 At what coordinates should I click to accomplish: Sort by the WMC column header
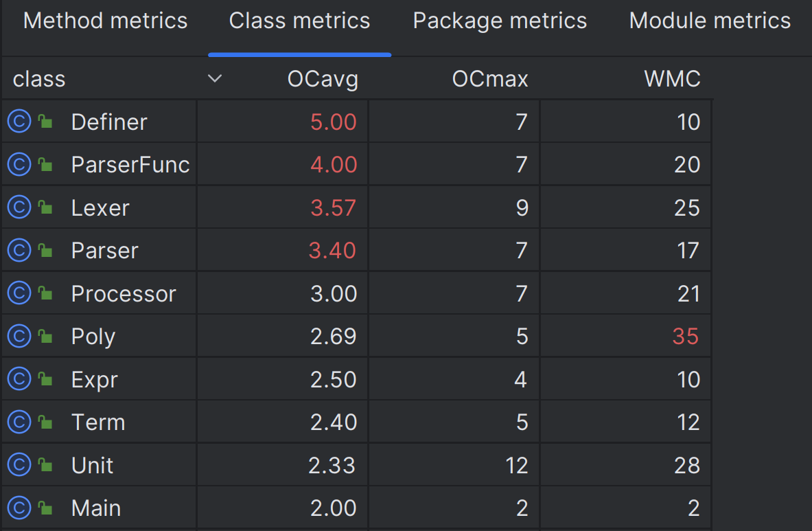tap(672, 79)
